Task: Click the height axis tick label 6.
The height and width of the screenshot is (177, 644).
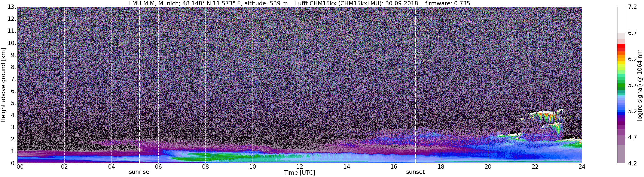Action: pyautogui.click(x=13, y=91)
